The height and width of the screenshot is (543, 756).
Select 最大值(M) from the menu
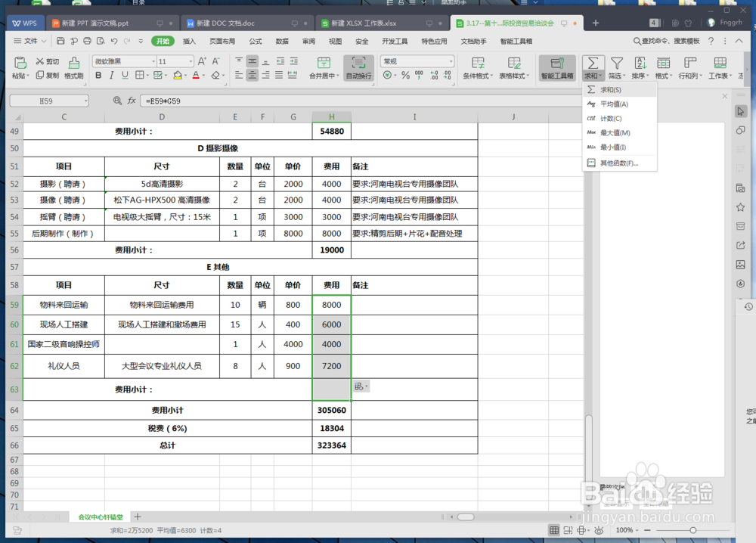click(x=620, y=132)
